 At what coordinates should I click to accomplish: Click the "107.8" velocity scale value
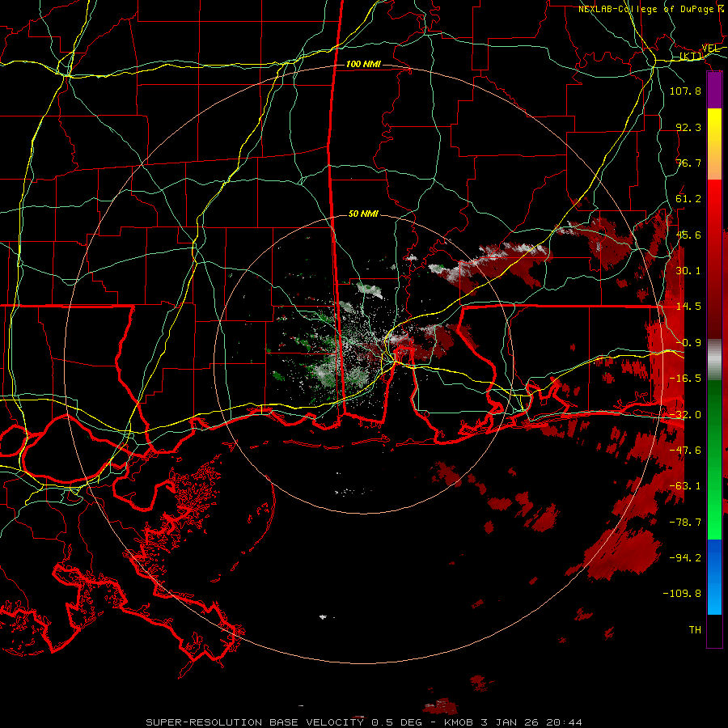(685, 91)
